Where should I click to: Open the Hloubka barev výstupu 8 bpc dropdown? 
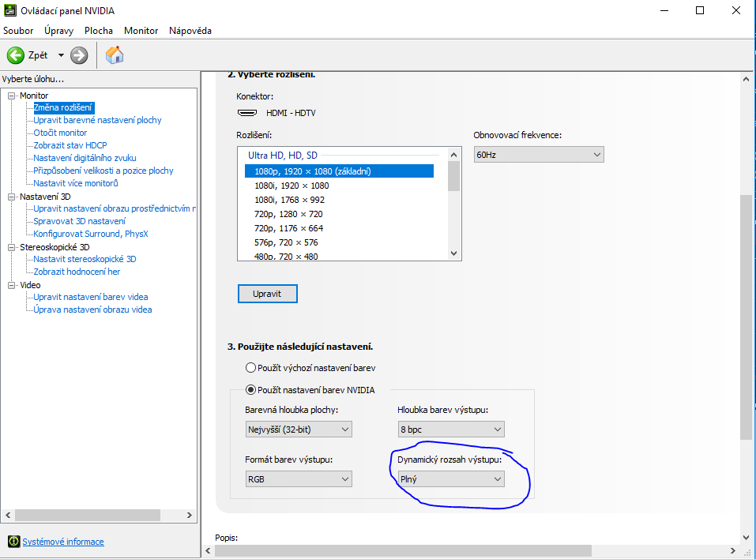(x=451, y=430)
